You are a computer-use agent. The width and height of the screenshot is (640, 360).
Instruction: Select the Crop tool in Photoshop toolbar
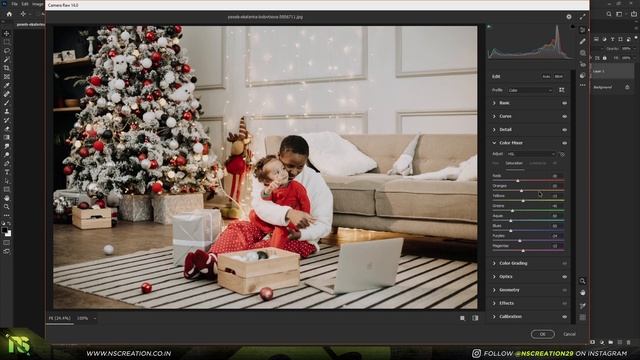7,68
